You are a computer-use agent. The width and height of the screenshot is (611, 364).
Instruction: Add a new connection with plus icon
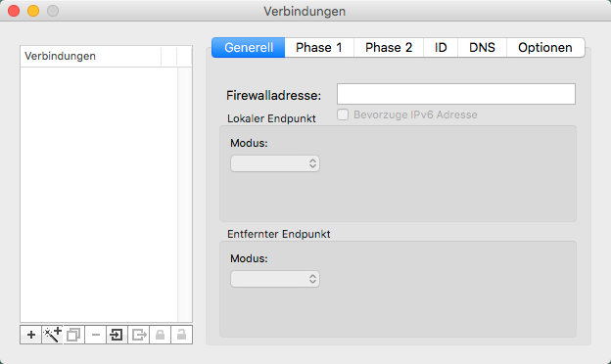[x=30, y=335]
